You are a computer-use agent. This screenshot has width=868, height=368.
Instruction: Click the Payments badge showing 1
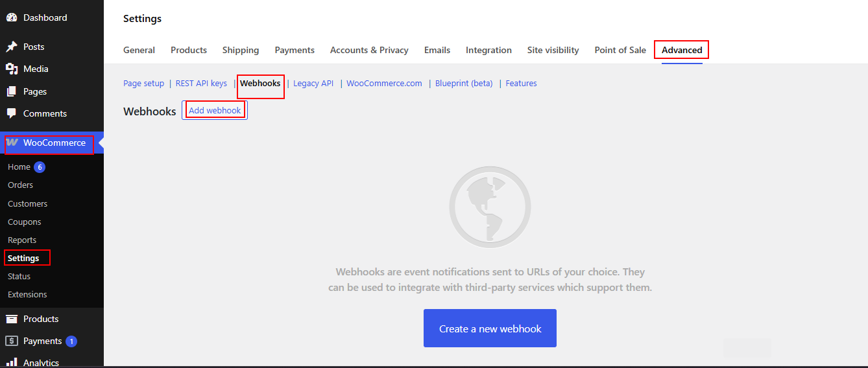[x=71, y=341]
